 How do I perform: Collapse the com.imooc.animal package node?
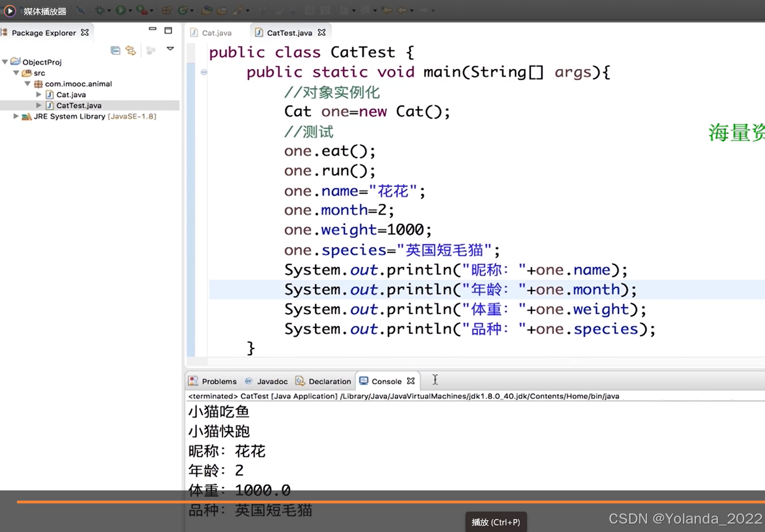point(27,84)
